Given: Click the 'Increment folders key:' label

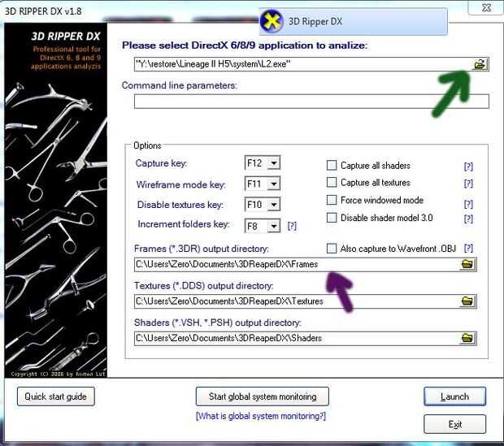Looking at the screenshot, I should 183,224.
